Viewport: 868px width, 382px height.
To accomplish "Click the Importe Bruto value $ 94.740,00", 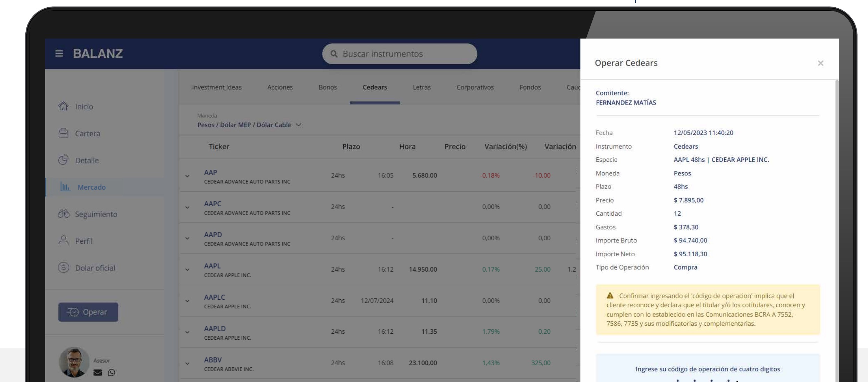I will click(x=690, y=240).
